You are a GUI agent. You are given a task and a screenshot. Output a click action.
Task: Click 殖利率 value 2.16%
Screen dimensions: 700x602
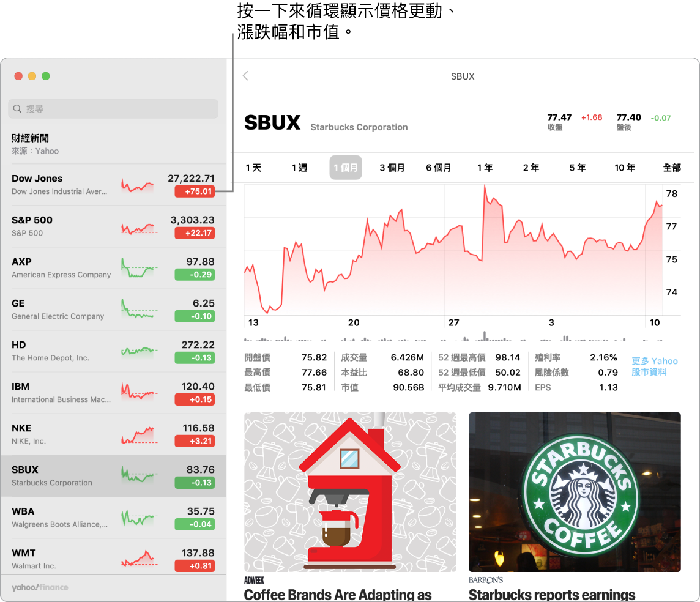coord(603,357)
